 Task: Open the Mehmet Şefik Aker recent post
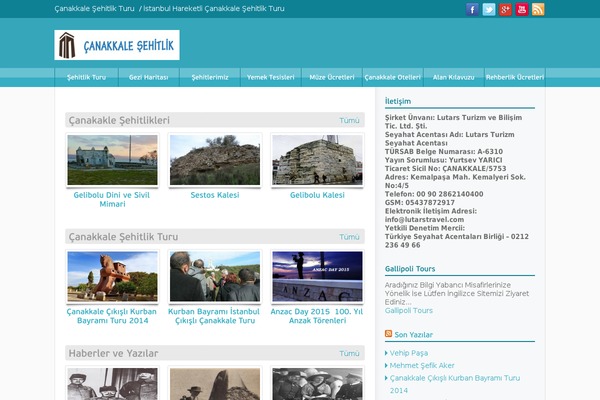click(x=422, y=366)
